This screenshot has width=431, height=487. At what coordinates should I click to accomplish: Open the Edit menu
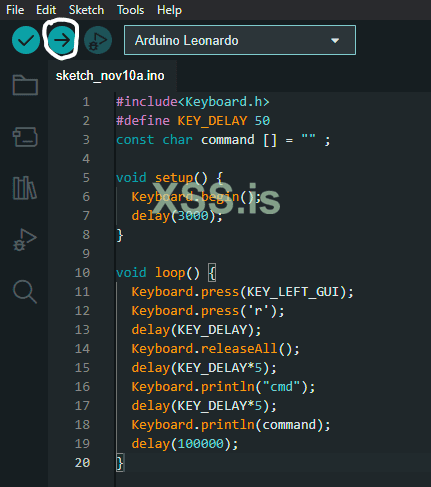[46, 10]
